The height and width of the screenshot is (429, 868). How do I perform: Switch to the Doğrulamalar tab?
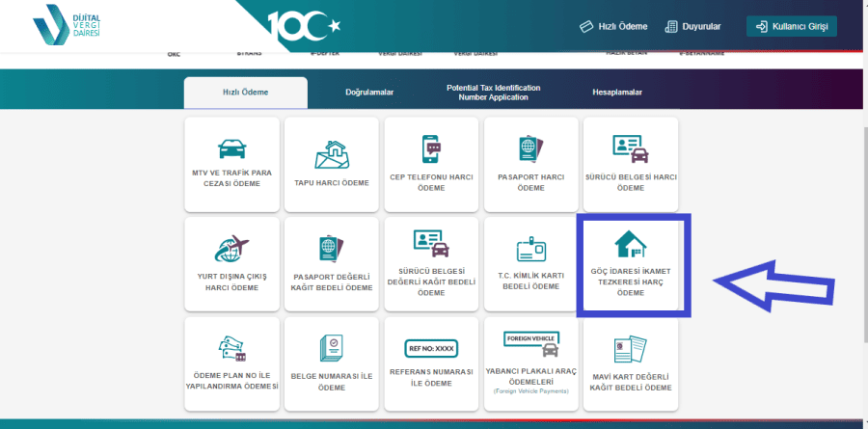tap(369, 93)
